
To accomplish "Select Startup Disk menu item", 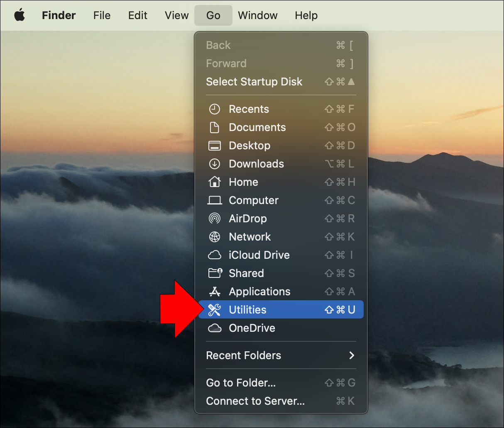I will point(254,82).
